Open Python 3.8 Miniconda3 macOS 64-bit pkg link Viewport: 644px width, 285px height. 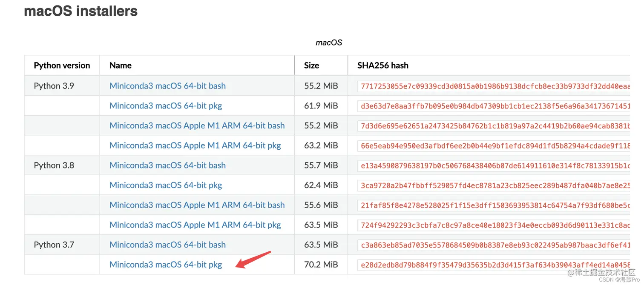(x=166, y=185)
